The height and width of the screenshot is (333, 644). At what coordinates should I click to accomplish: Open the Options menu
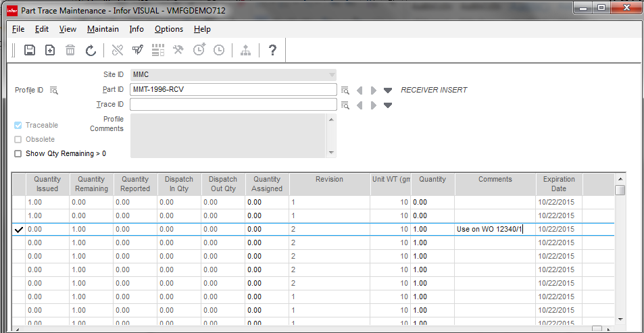pos(169,29)
